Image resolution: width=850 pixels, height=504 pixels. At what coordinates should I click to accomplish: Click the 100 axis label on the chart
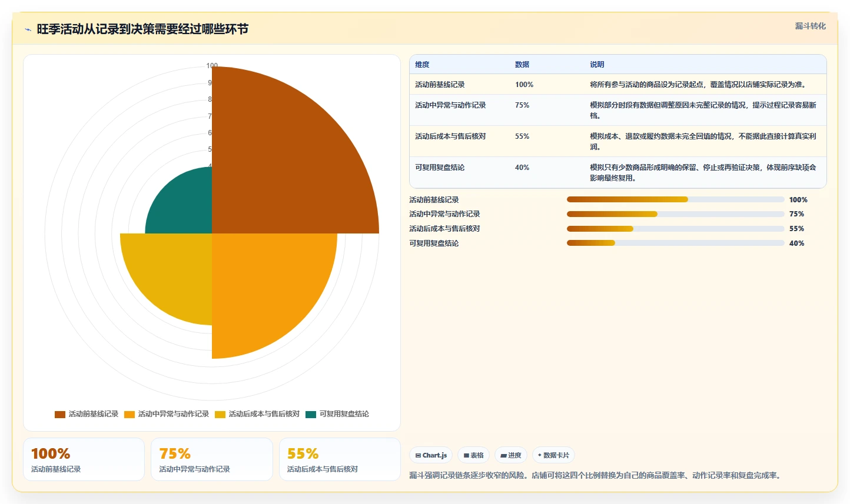click(x=212, y=66)
